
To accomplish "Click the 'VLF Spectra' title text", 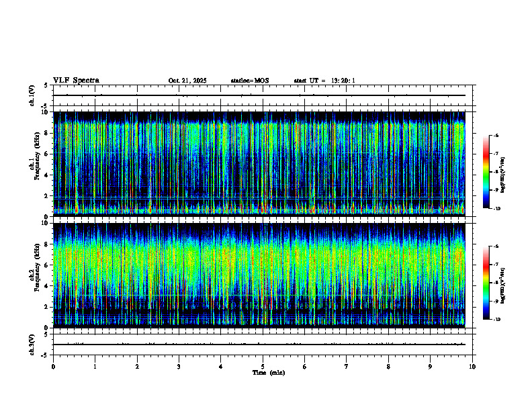I will coord(76,80).
